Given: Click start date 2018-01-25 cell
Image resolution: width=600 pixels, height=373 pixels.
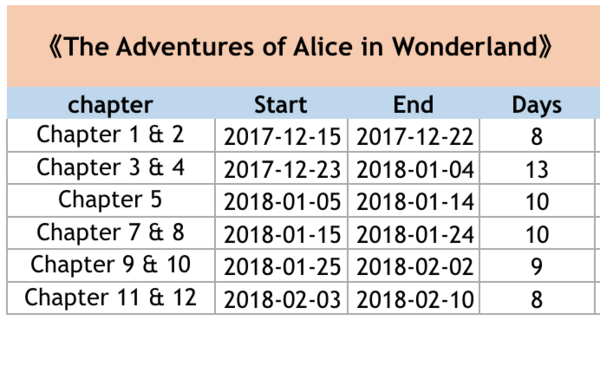Looking at the screenshot, I should (281, 265).
